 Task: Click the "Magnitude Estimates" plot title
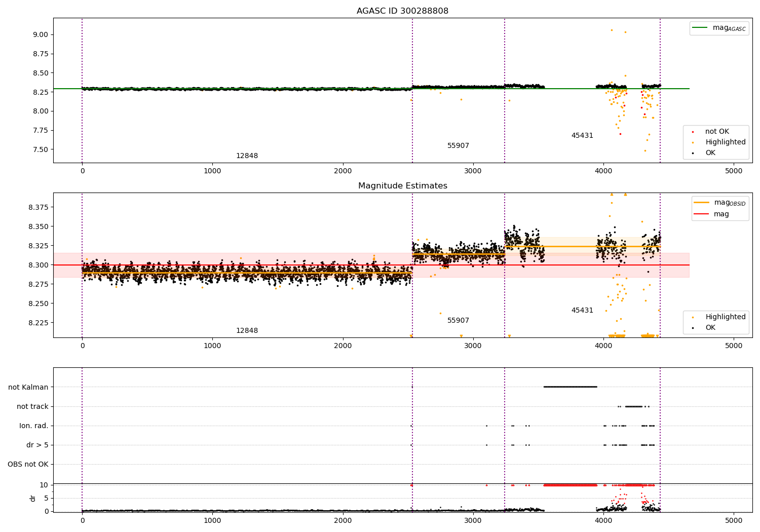[x=402, y=186]
